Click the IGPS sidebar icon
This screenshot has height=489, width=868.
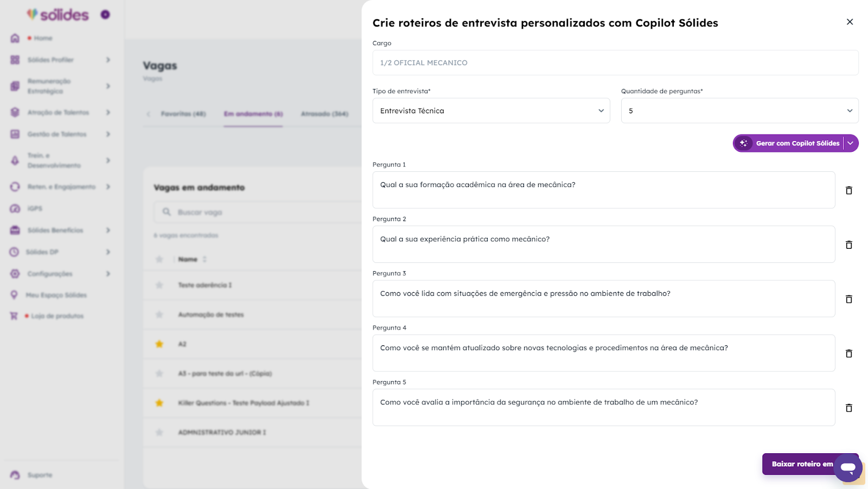point(15,208)
